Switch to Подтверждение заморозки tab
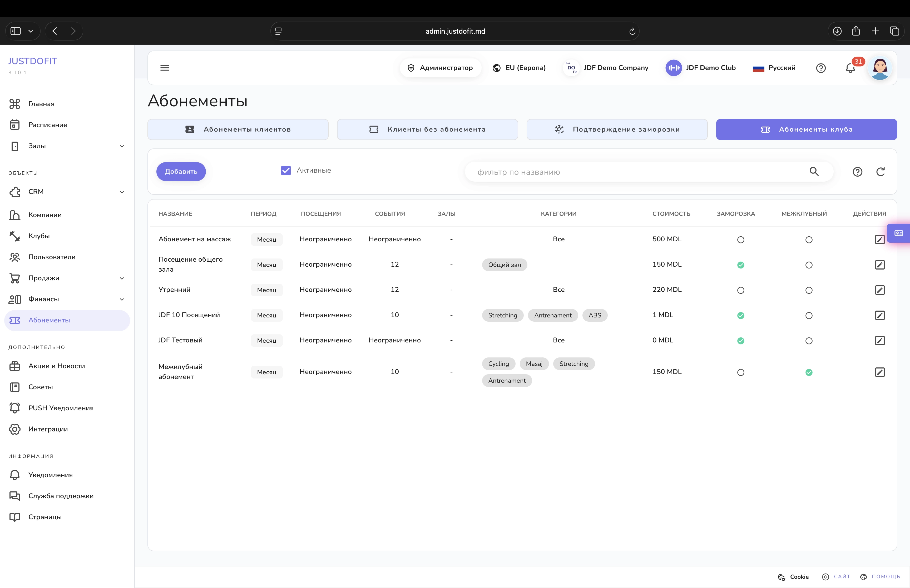This screenshot has height=588, width=910. click(x=617, y=129)
